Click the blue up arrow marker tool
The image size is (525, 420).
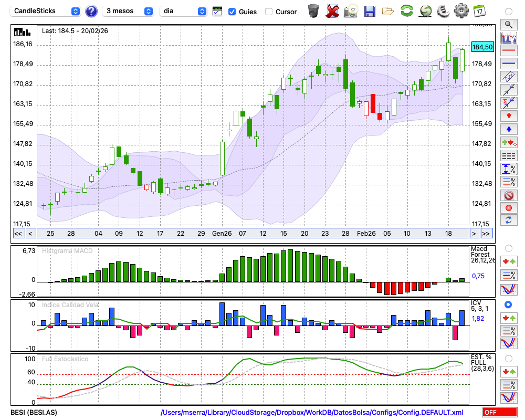pos(508,129)
